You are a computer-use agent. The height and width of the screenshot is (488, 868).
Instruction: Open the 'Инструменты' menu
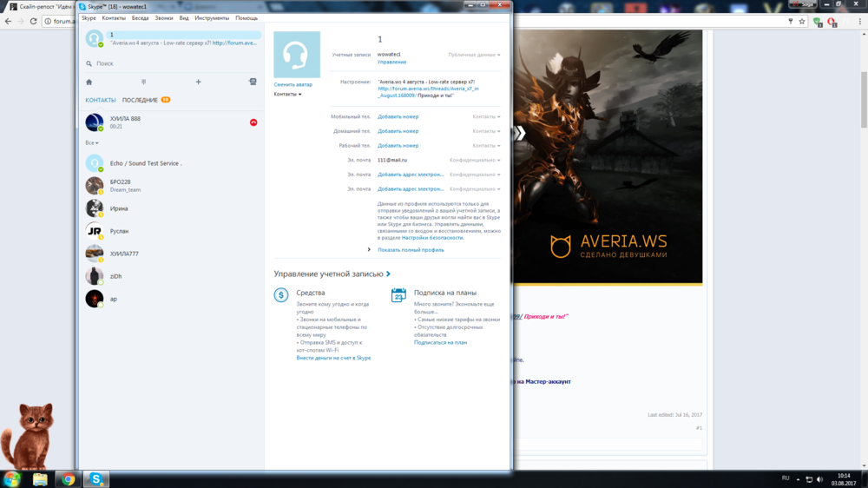pyautogui.click(x=212, y=17)
